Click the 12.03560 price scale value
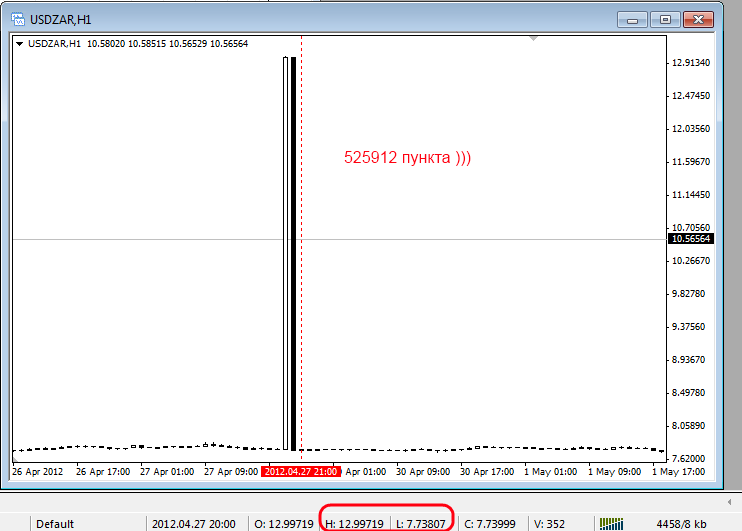The width and height of the screenshot is (742, 531). click(x=691, y=129)
